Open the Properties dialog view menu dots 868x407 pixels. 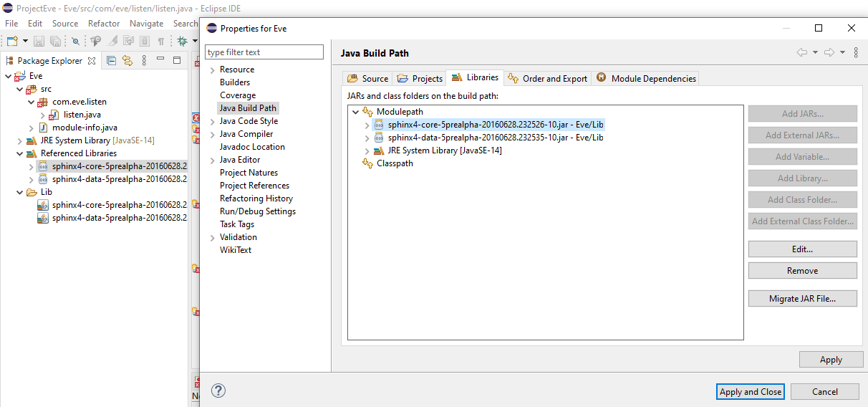click(857, 52)
